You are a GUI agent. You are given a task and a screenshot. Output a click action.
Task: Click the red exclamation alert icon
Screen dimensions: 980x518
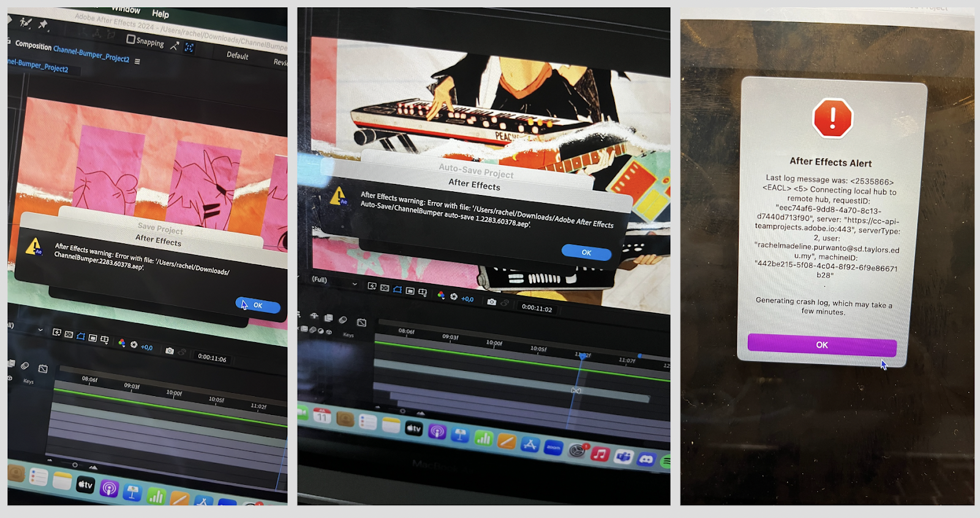[832, 118]
